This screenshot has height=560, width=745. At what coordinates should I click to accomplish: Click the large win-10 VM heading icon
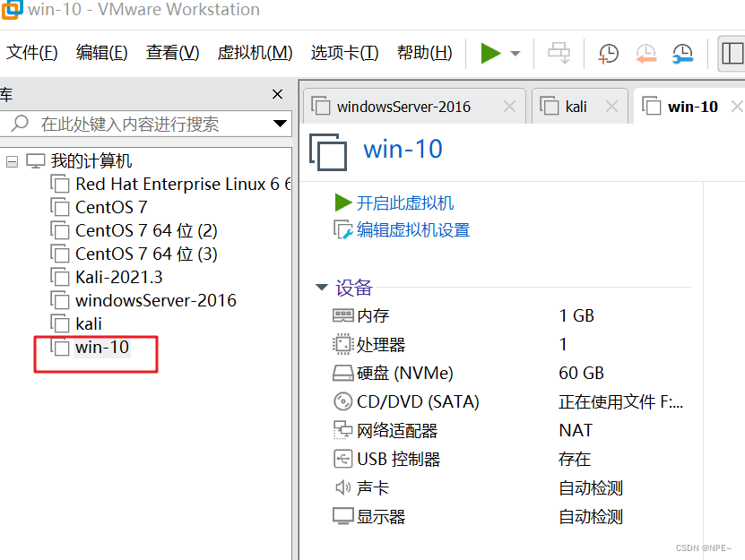click(328, 152)
